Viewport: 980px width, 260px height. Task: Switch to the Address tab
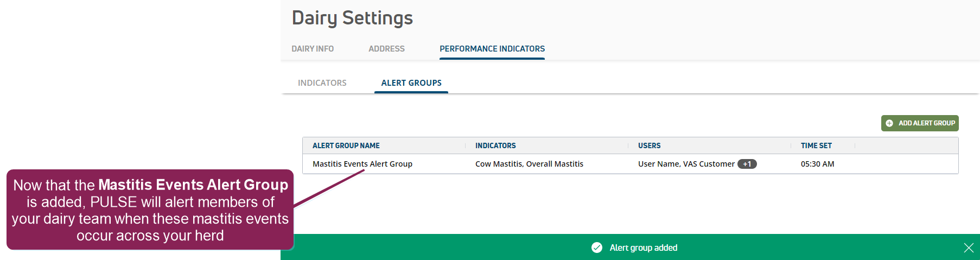click(386, 49)
